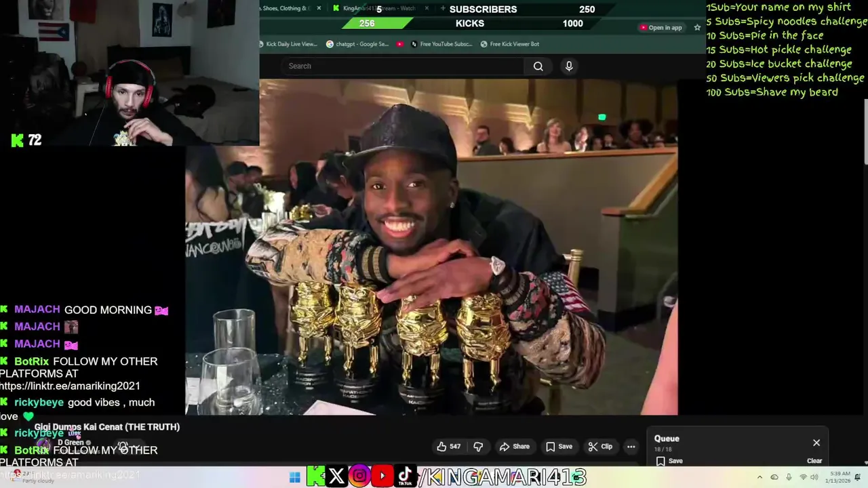Open the OneDrive cloud tray icon
Viewport: 868px width, 488px height.
point(774,477)
